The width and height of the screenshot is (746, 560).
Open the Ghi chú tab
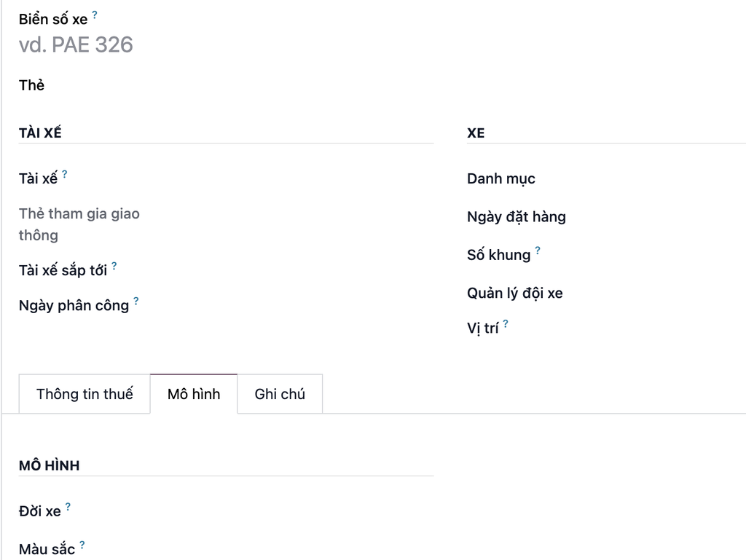(x=280, y=394)
